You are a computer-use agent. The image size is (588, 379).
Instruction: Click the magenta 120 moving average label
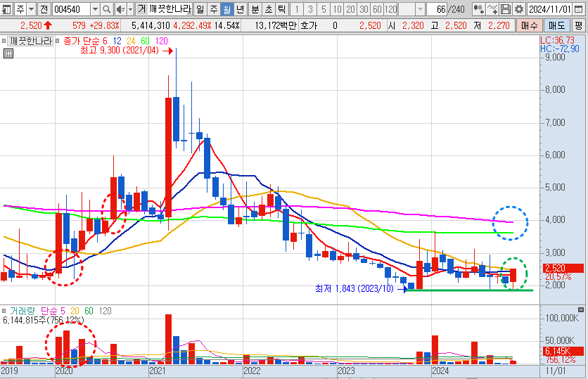click(x=162, y=41)
